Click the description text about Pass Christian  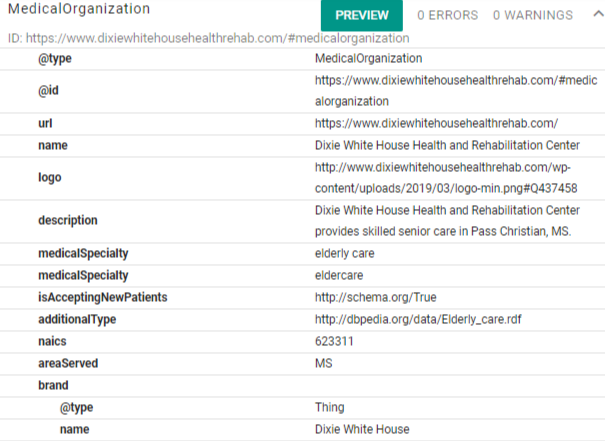tap(447, 221)
